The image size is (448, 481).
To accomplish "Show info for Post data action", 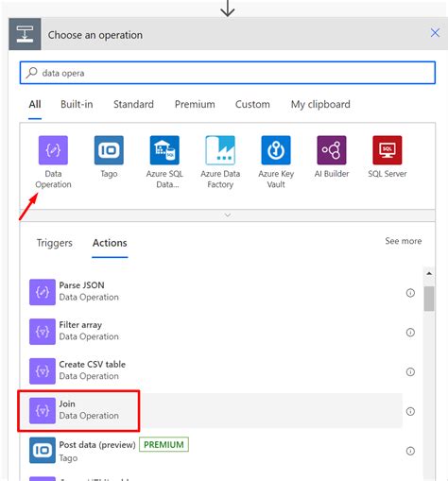I will pos(410,451).
